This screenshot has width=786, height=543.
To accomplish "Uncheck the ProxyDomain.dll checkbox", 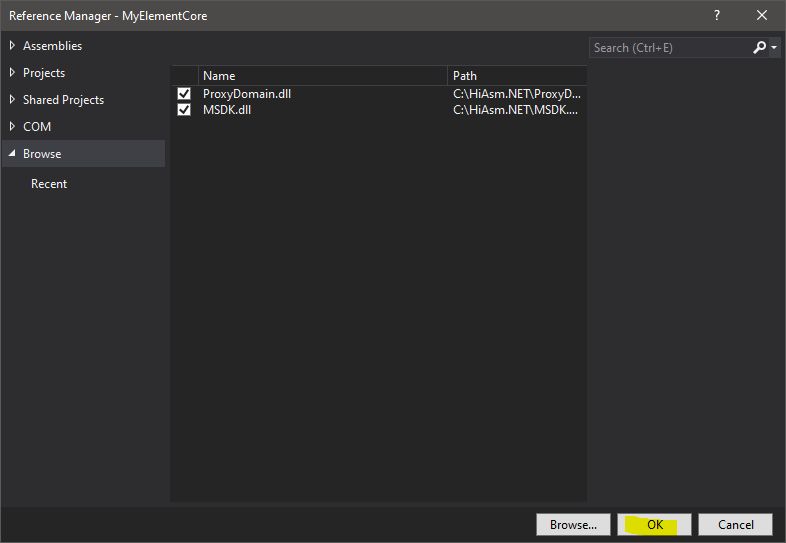I will 184,94.
